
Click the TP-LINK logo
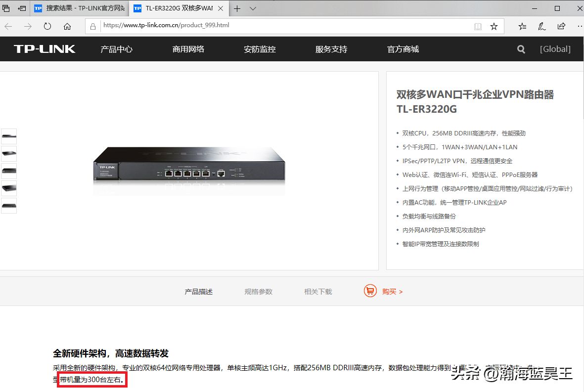[45, 49]
